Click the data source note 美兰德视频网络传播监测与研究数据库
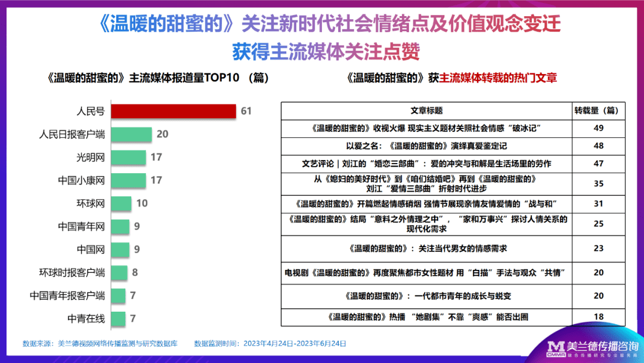 (117, 343)
